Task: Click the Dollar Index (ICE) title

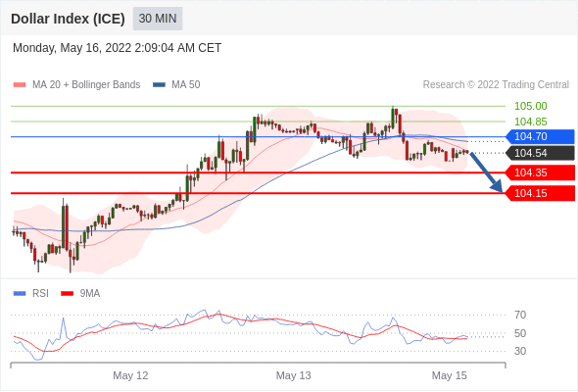Action: [x=68, y=19]
